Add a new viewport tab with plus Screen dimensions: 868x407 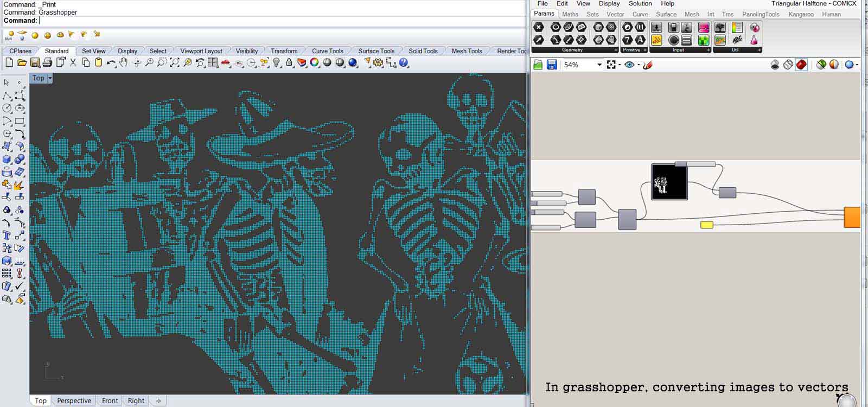point(158,401)
